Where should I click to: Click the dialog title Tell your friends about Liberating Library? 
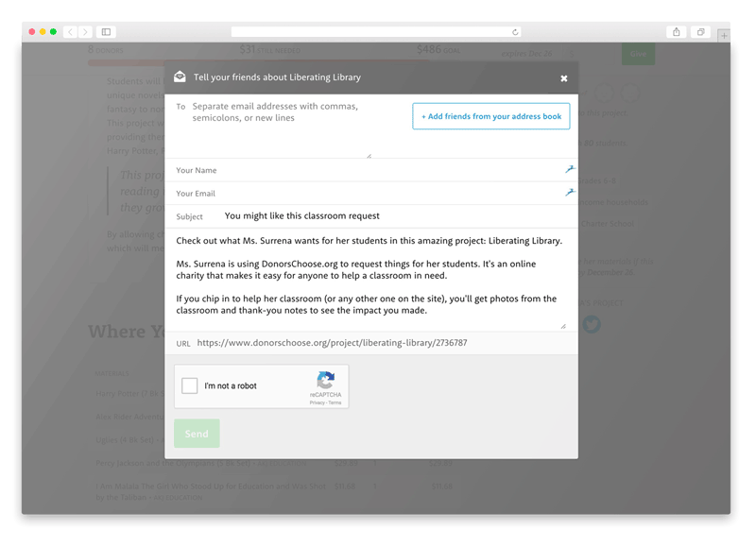pos(277,77)
